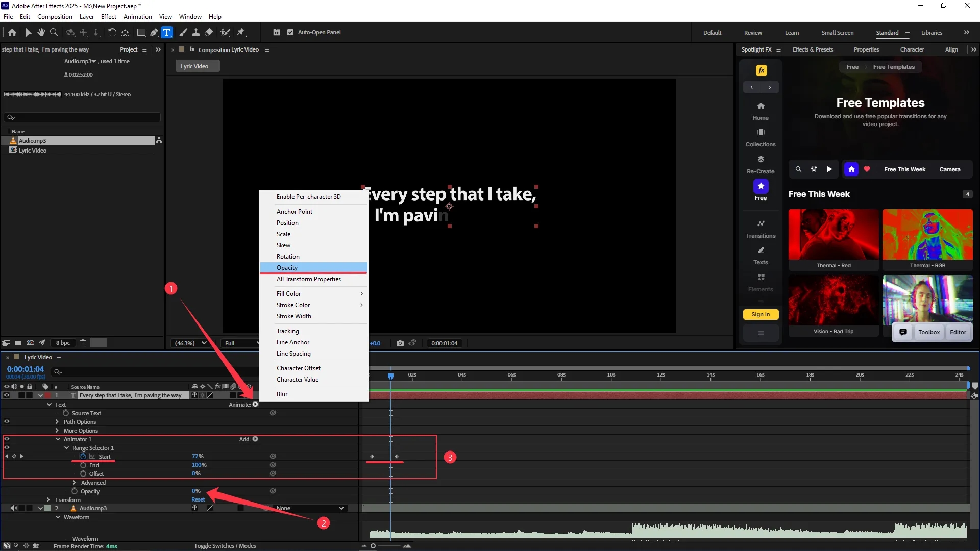Select the Puppet Pin tool
The image size is (980, 551).
(x=241, y=32)
